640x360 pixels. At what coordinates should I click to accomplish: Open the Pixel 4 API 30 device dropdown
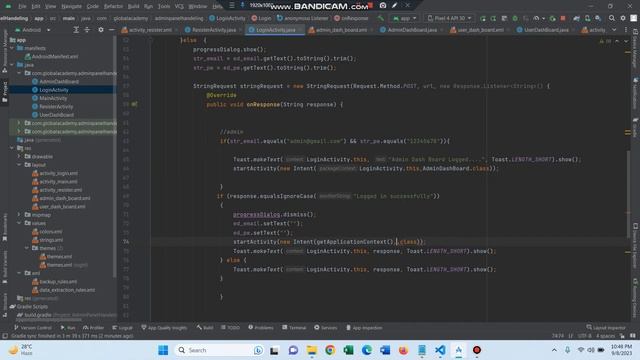pos(449,18)
